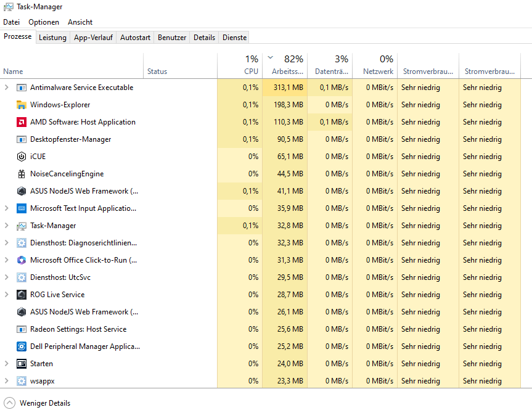The width and height of the screenshot is (532, 418).
Task: Sort by the Datenträger column header
Action: click(x=330, y=66)
